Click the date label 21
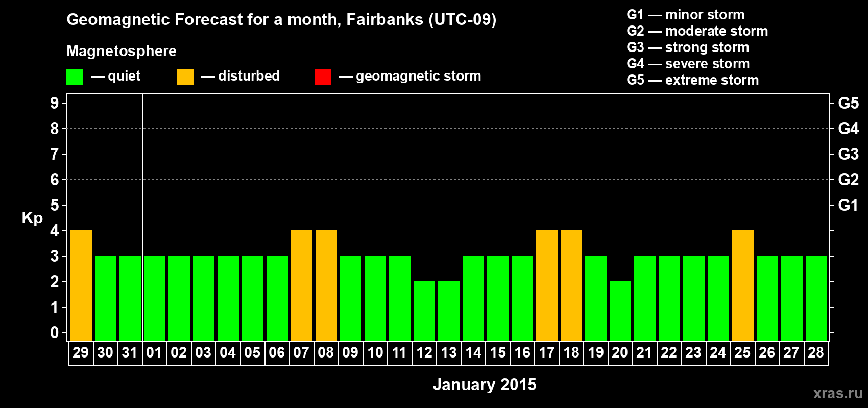 coord(644,352)
